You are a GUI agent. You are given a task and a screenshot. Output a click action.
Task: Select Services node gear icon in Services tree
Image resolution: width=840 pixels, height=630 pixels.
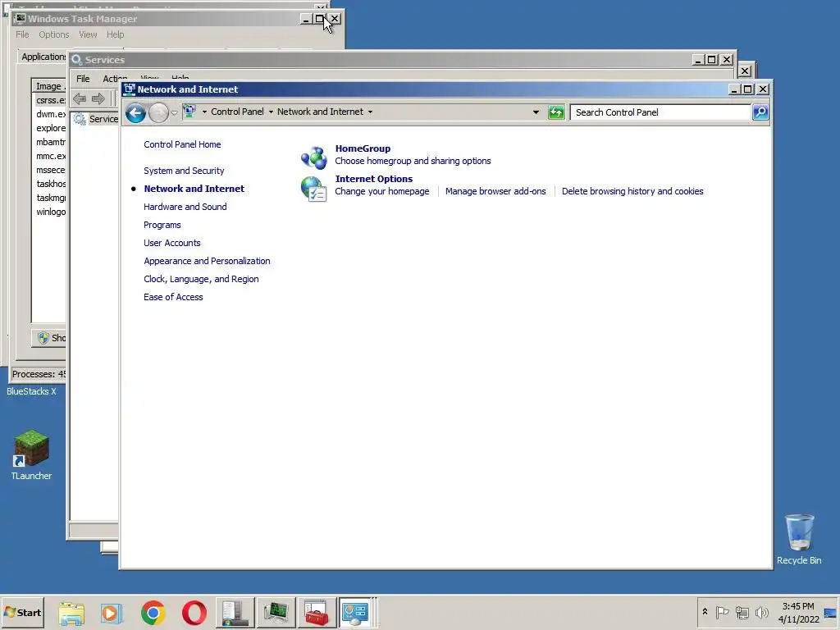click(80, 119)
